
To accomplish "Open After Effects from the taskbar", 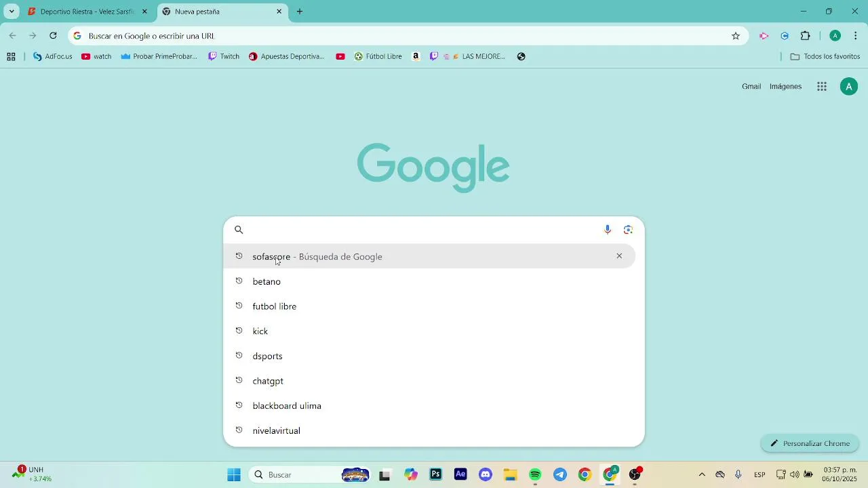I will click(x=460, y=474).
